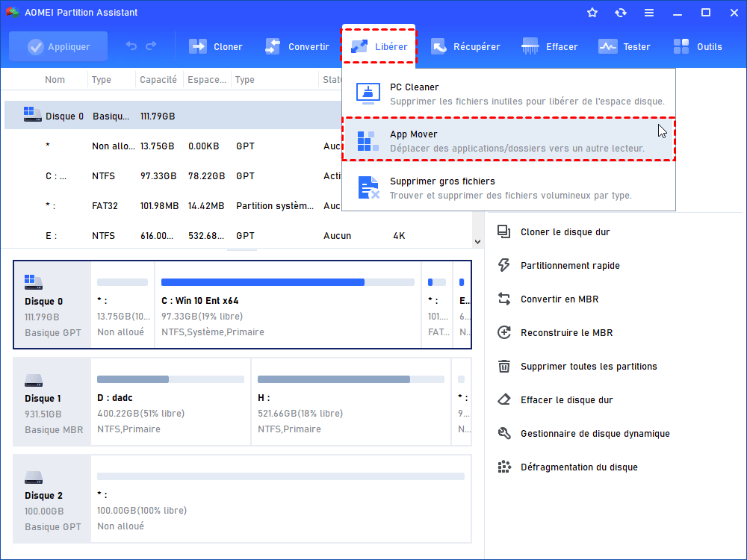747x560 pixels.
Task: Click the C: partition usage bar
Action: 288,282
